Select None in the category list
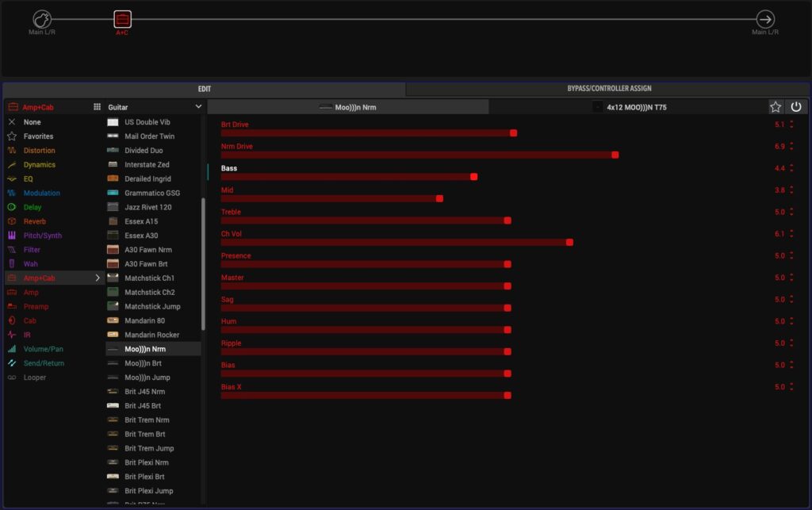Viewport: 812px width, 510px height. (33, 122)
